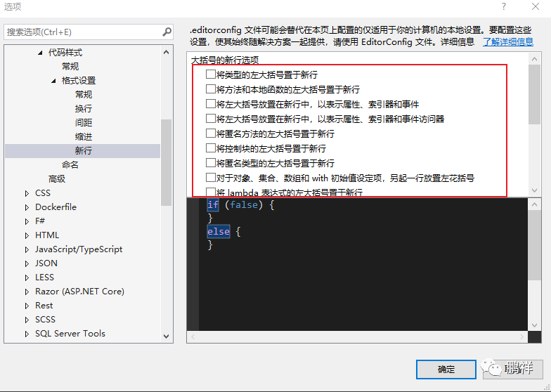Click the options list scrollbar thumb
This screenshot has width=551, height=392.
click(534, 94)
